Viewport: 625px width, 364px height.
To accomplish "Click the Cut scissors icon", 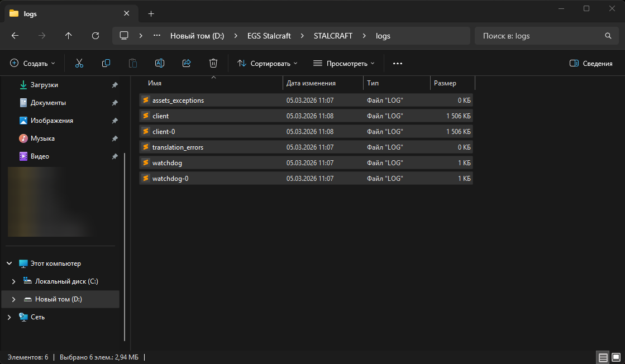I will point(79,64).
